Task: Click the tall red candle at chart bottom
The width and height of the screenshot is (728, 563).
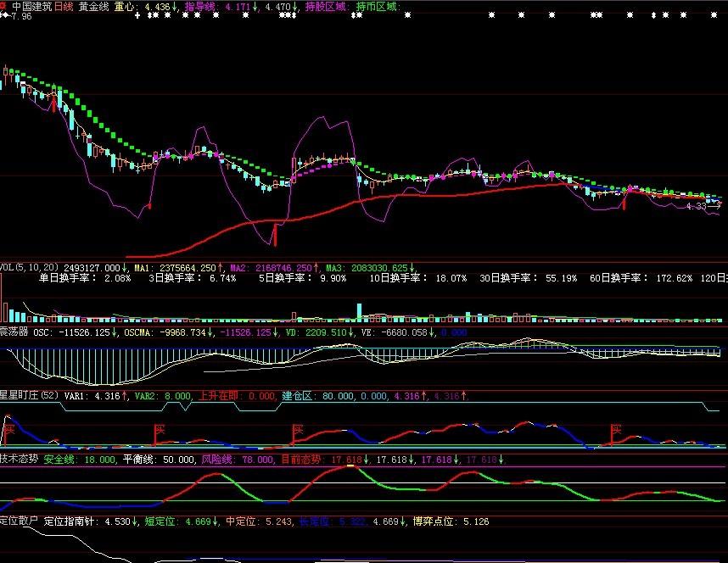Action: (x=275, y=232)
